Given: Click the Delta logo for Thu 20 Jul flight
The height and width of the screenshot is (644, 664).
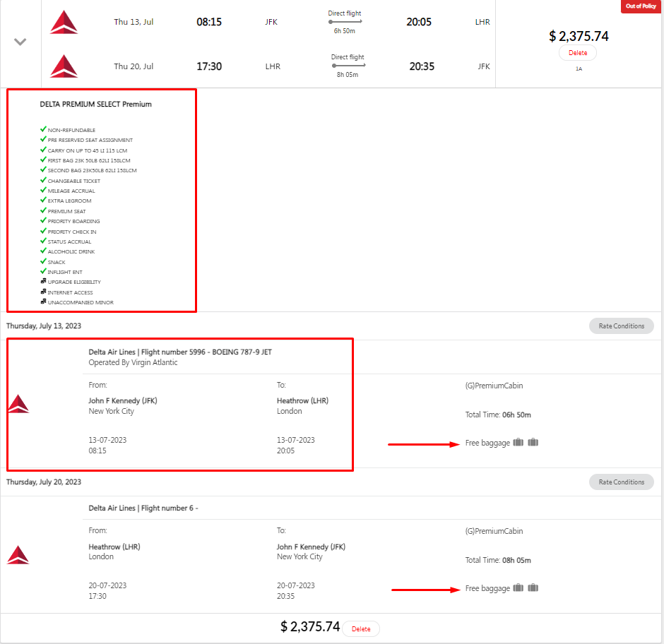Looking at the screenshot, I should [x=64, y=66].
